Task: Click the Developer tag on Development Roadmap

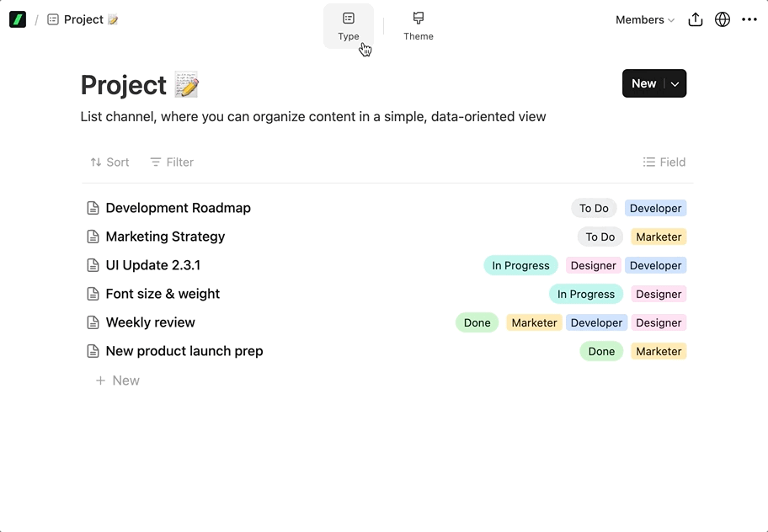Action: [x=655, y=208]
